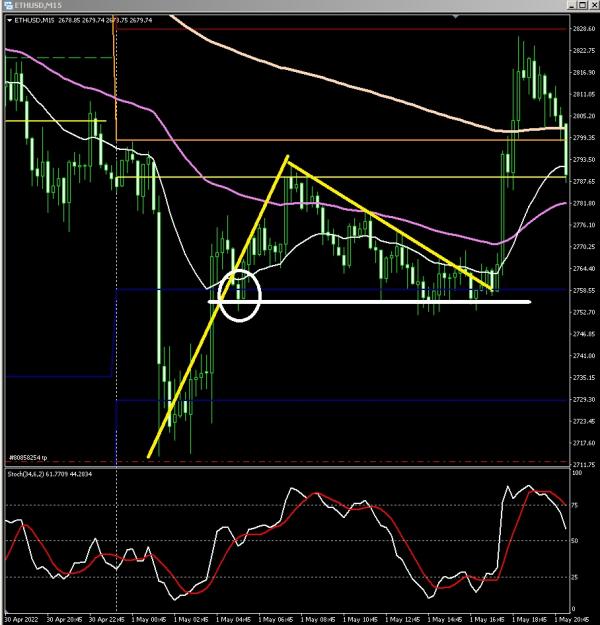The width and height of the screenshot is (600, 625).
Task: Click the 2741.00 price scale value
Action: pyautogui.click(x=584, y=356)
